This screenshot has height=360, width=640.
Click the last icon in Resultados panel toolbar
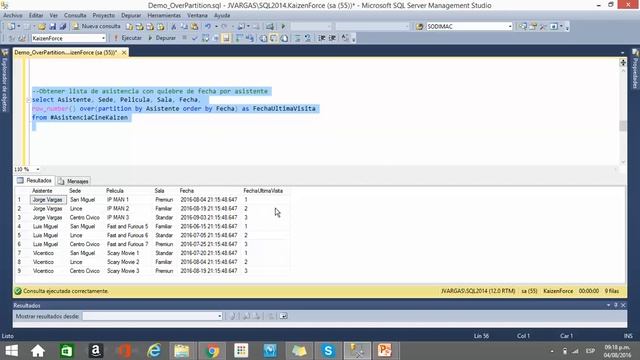[283, 316]
